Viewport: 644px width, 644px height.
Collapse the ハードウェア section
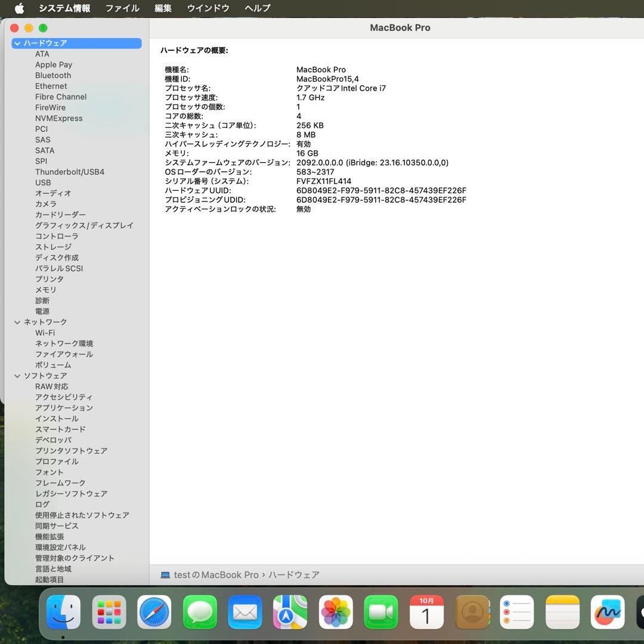coord(17,43)
